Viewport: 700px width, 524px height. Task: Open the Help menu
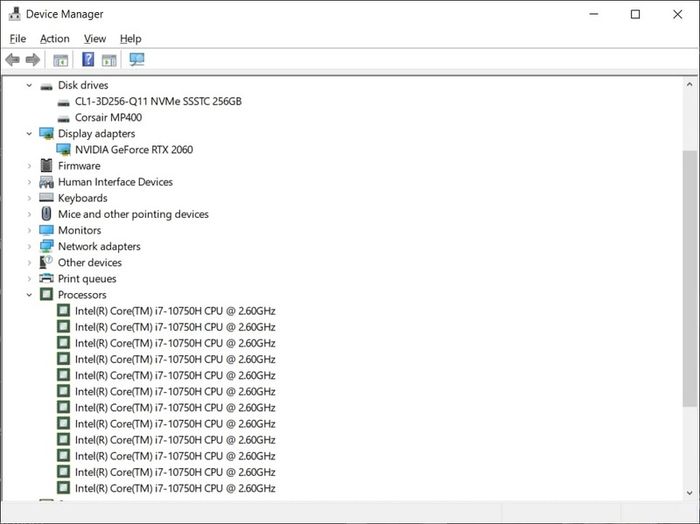130,39
